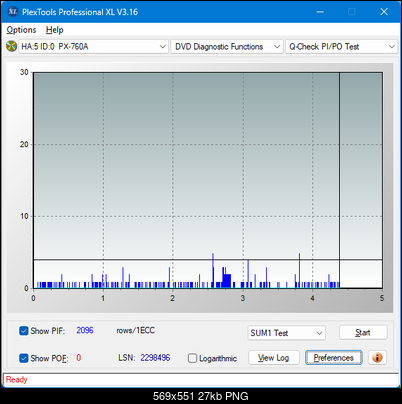The width and height of the screenshot is (402, 404).
Task: Click the Y-axis label 10
Action: pos(24,216)
